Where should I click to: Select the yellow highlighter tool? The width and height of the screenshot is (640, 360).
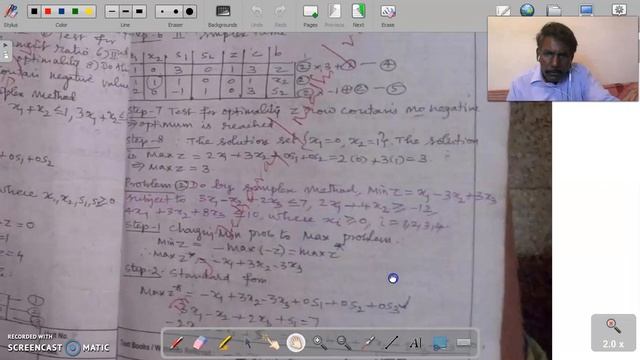224,343
